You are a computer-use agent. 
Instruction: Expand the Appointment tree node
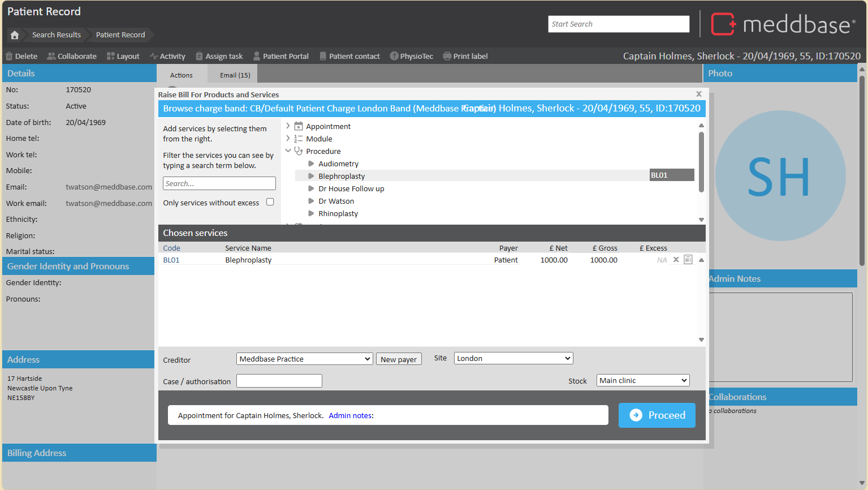click(x=288, y=126)
